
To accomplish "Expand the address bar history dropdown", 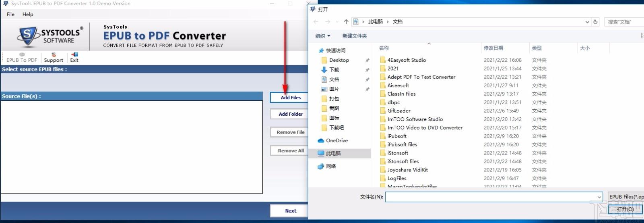I will pyautogui.click(x=587, y=22).
